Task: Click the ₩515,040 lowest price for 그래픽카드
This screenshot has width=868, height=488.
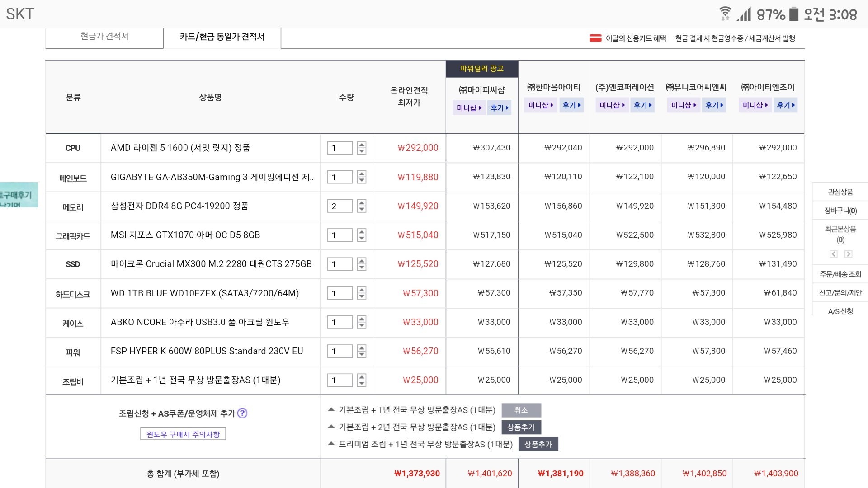Action: click(x=418, y=235)
